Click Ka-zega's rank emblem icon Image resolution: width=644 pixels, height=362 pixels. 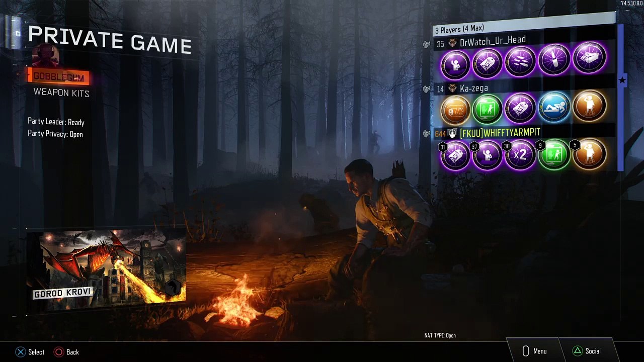pos(452,88)
